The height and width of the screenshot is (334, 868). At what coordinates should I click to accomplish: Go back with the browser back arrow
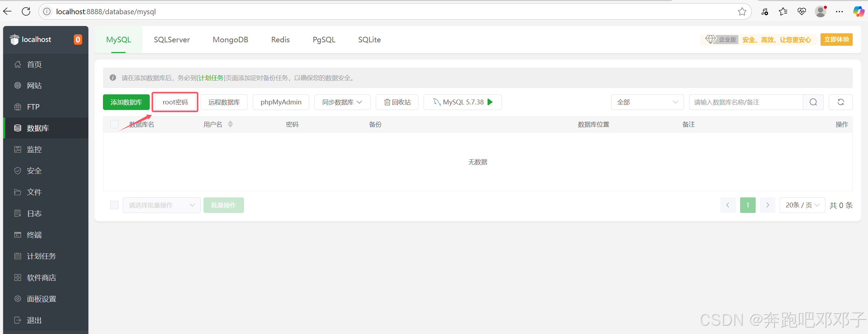pos(7,11)
